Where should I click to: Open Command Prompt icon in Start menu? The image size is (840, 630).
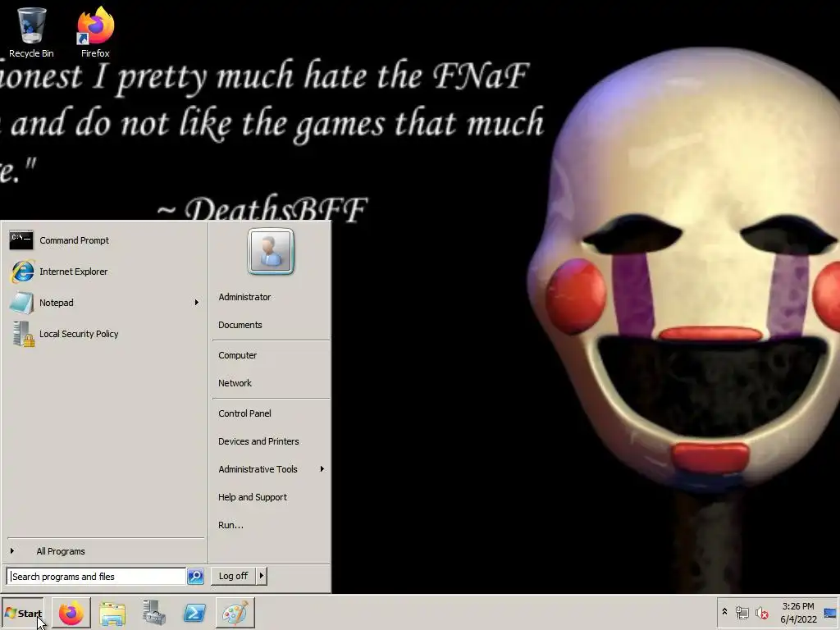(x=21, y=240)
